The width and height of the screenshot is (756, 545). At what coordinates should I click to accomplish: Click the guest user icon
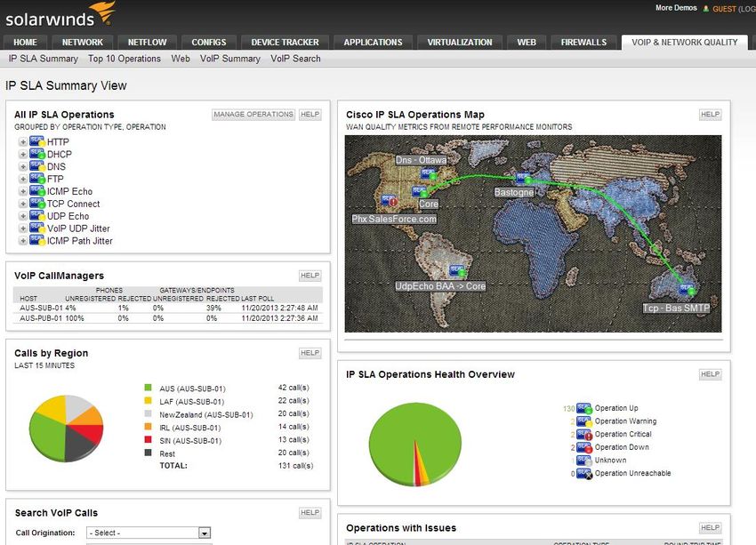click(706, 9)
